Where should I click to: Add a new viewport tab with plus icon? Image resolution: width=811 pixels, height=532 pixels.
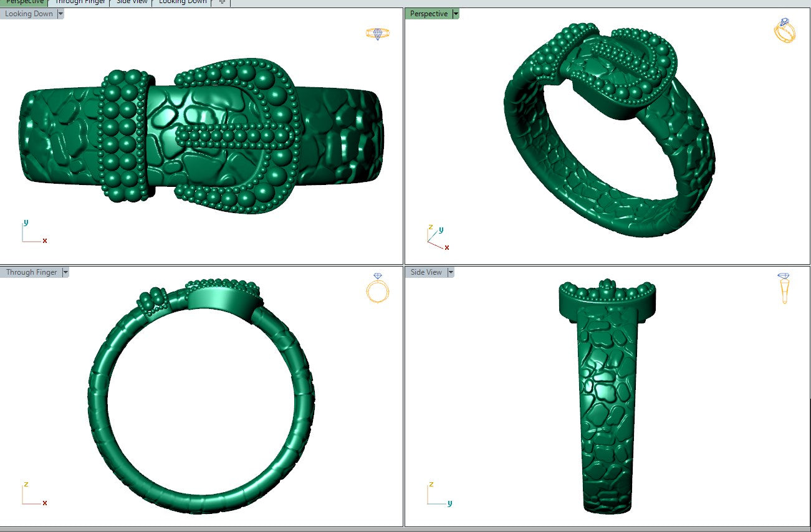[x=223, y=2]
